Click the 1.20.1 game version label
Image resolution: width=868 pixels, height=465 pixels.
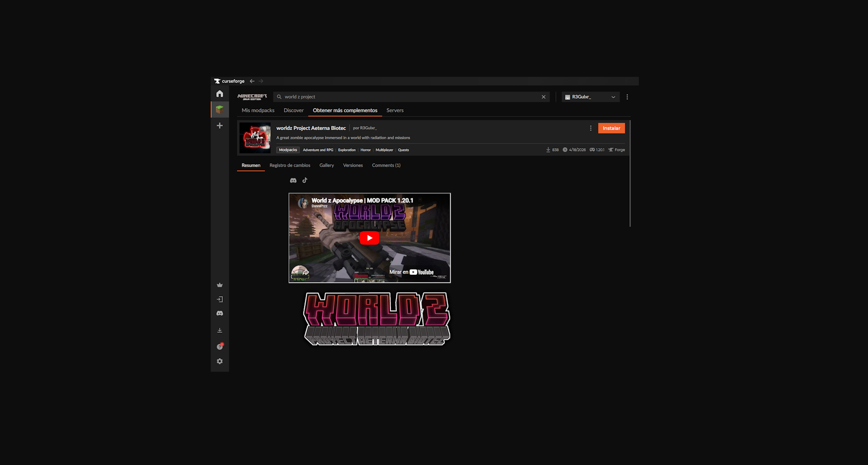click(597, 150)
